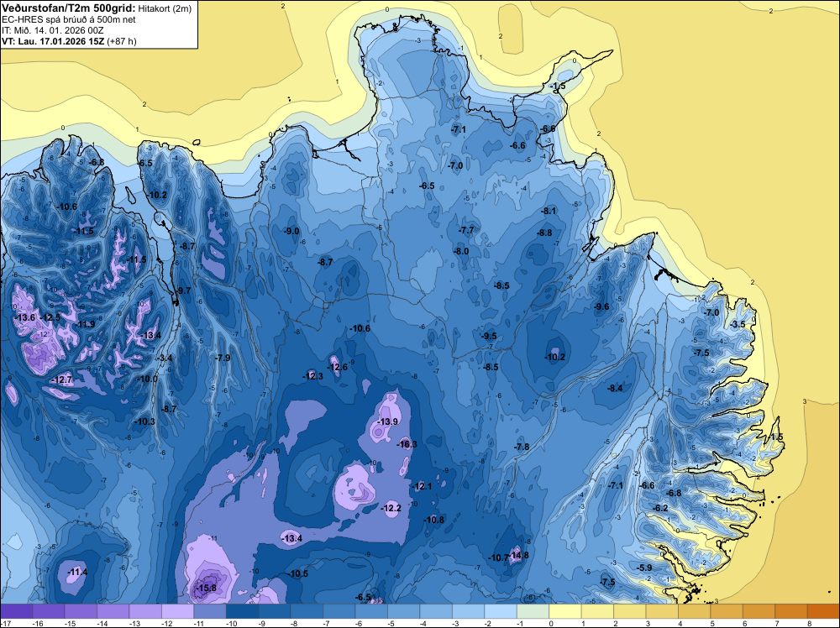Click the '-7.8' temperature value
This screenshot has height=628, width=840.
coord(522,447)
